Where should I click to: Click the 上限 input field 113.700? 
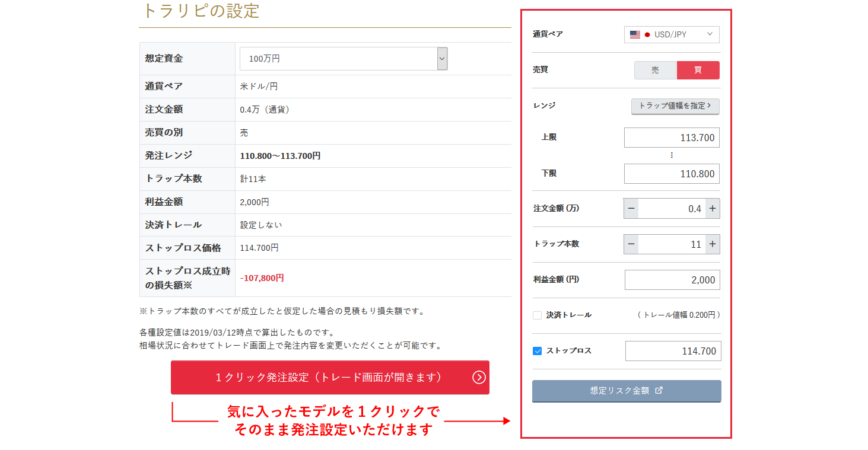tap(672, 138)
